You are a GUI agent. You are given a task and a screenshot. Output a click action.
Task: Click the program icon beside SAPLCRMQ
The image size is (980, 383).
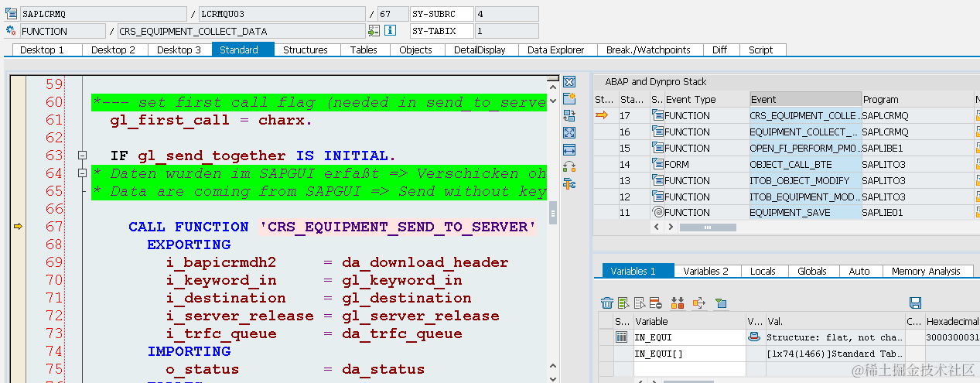pyautogui.click(x=11, y=14)
